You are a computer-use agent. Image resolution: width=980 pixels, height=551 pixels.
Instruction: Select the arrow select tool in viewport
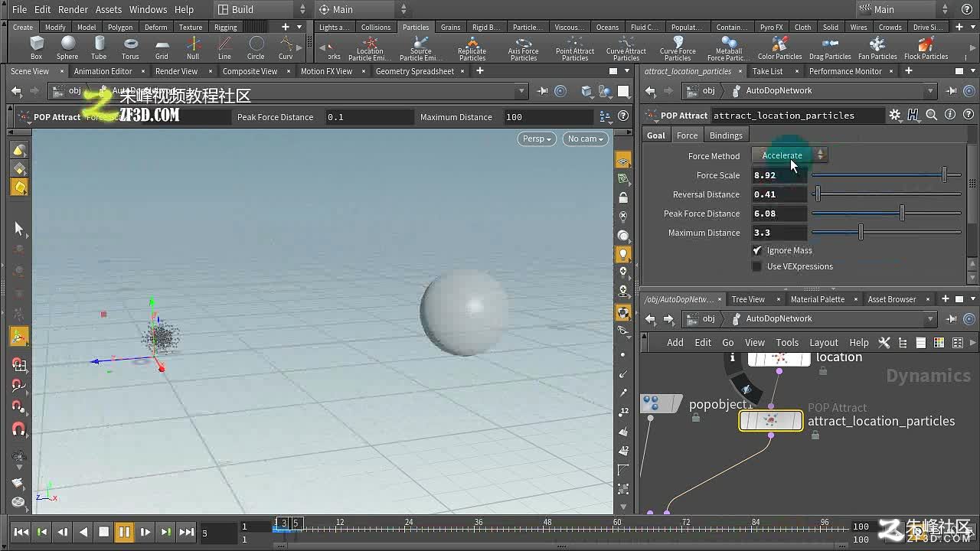click(19, 228)
